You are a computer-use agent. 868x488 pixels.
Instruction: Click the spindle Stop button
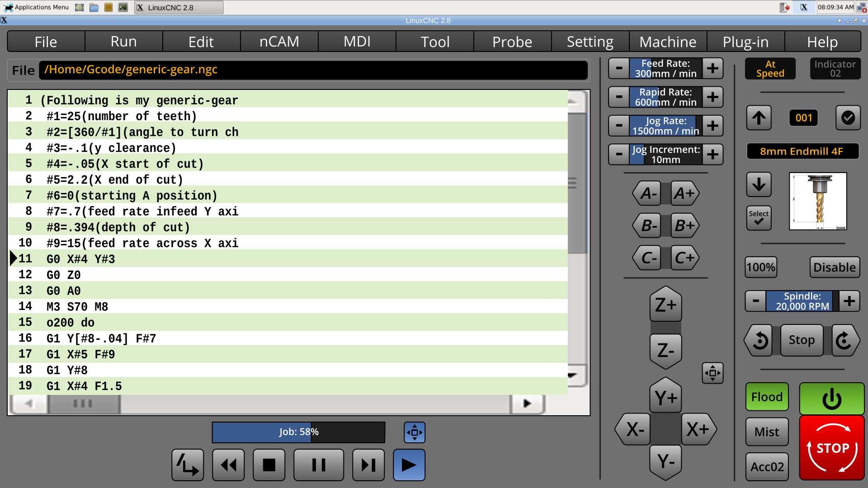(802, 340)
